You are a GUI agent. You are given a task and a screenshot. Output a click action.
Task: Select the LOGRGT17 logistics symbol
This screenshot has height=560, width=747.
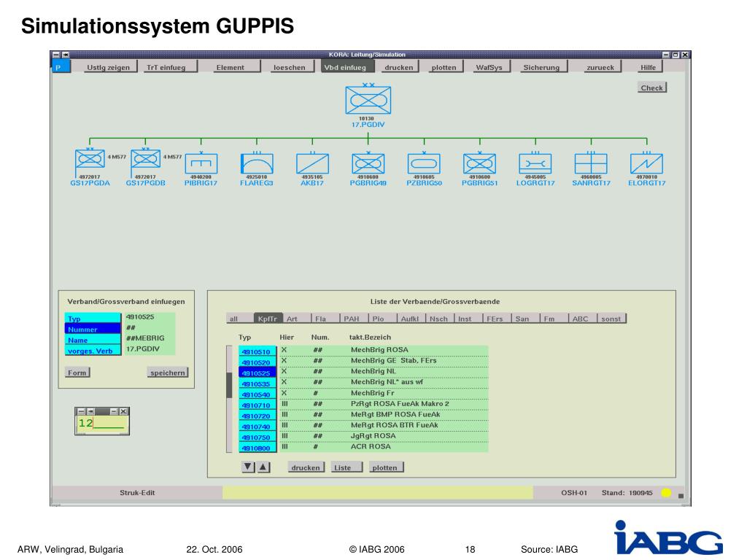pyautogui.click(x=535, y=163)
